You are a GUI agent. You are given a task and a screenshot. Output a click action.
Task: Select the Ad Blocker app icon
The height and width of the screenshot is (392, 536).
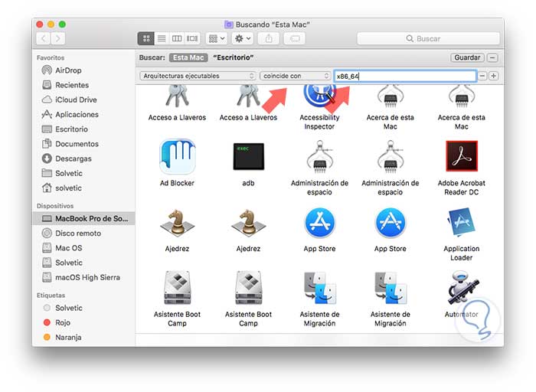click(177, 157)
